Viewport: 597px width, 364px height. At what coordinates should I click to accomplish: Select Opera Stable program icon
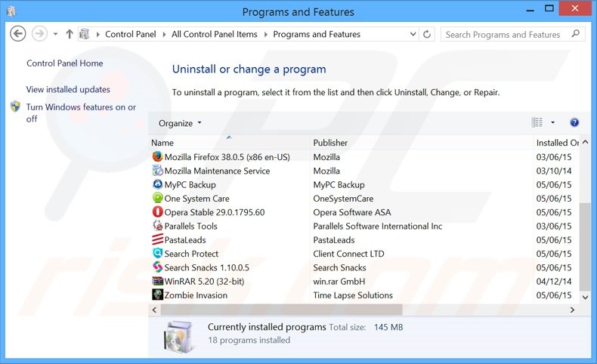(157, 212)
